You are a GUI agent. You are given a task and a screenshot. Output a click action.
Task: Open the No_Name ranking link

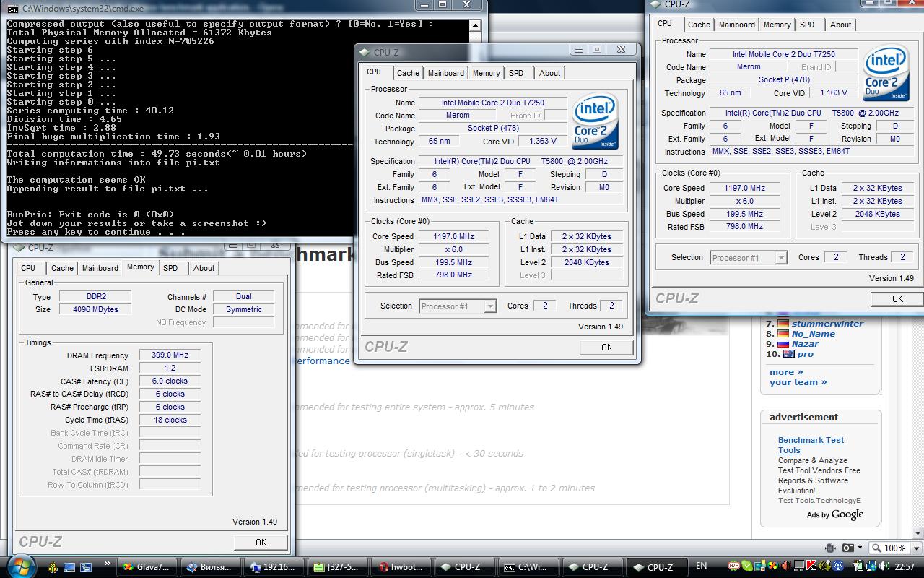pyautogui.click(x=813, y=334)
